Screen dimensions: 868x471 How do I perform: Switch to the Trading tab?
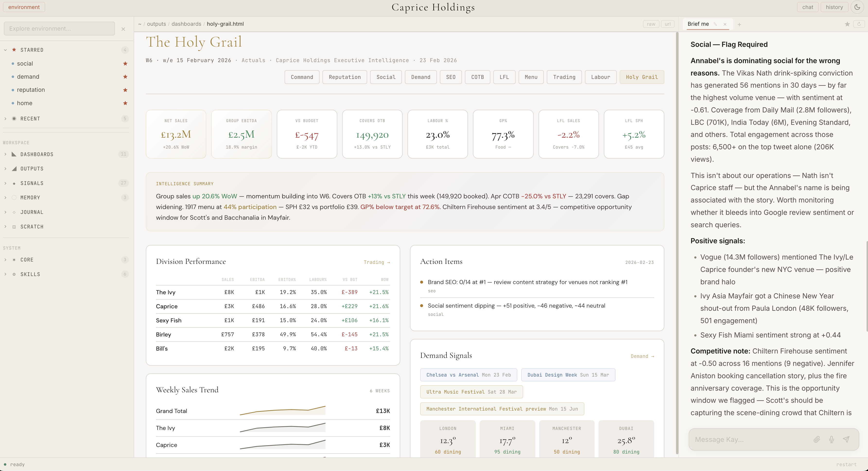pos(564,77)
